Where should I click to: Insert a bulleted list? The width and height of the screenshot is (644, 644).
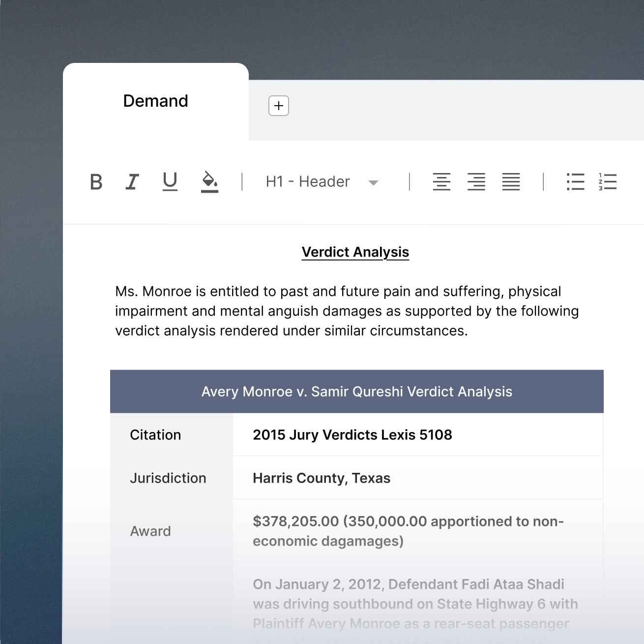[x=575, y=182]
